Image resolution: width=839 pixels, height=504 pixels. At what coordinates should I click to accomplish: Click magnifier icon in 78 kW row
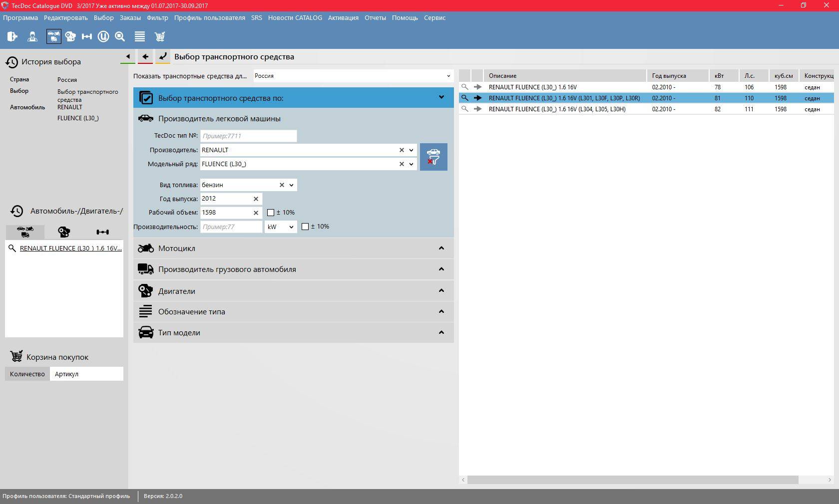click(x=465, y=87)
